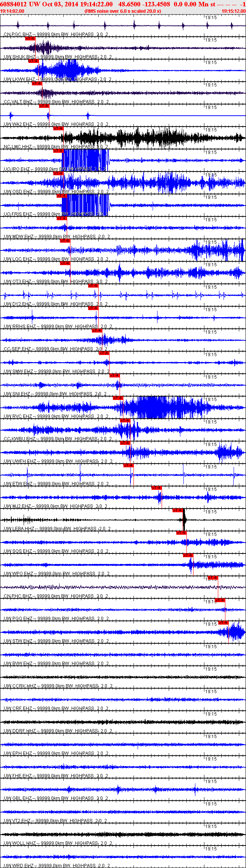Image resolution: width=246 pixels, height=868 pixels.
Task: Click the clipped blue waveform on the UO IRO trace
Action: (x=85, y=160)
